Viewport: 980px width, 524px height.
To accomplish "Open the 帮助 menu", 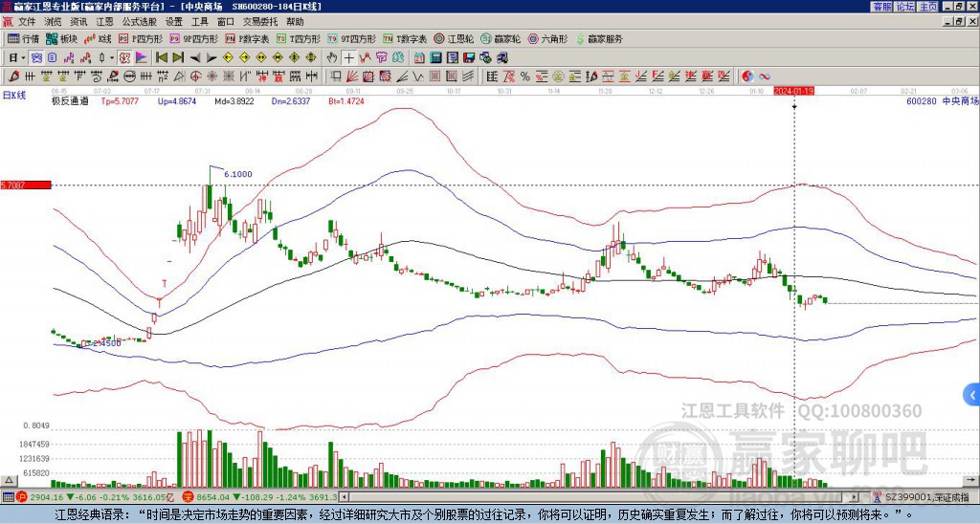I will tap(295, 22).
